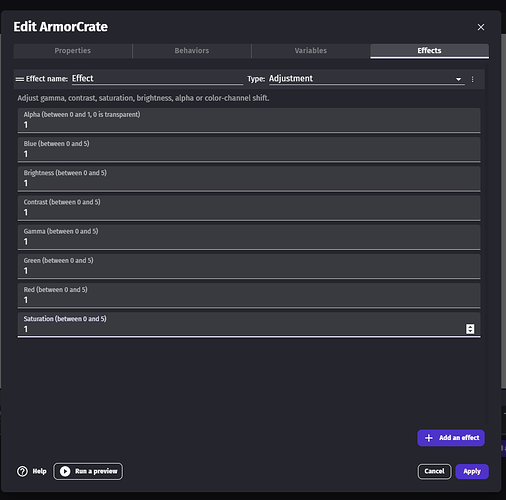Open the Behaviors tab
The image size is (506, 500).
[192, 51]
